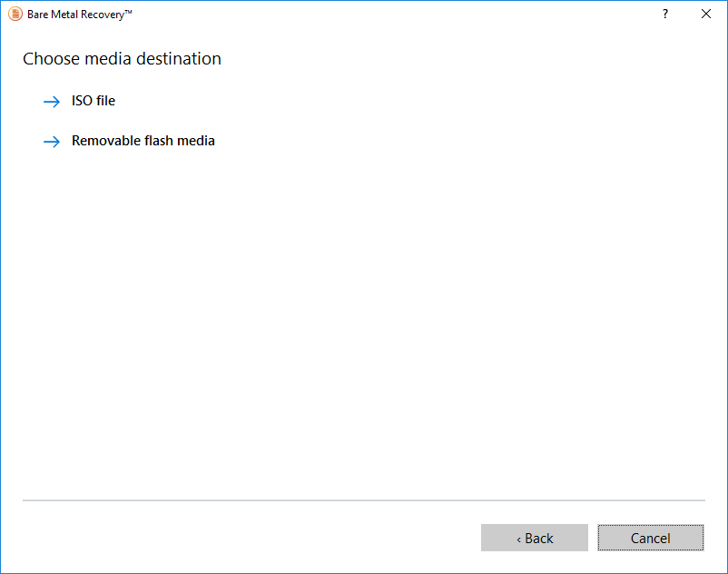
Task: Cancel the media creation wizard
Action: (650, 538)
